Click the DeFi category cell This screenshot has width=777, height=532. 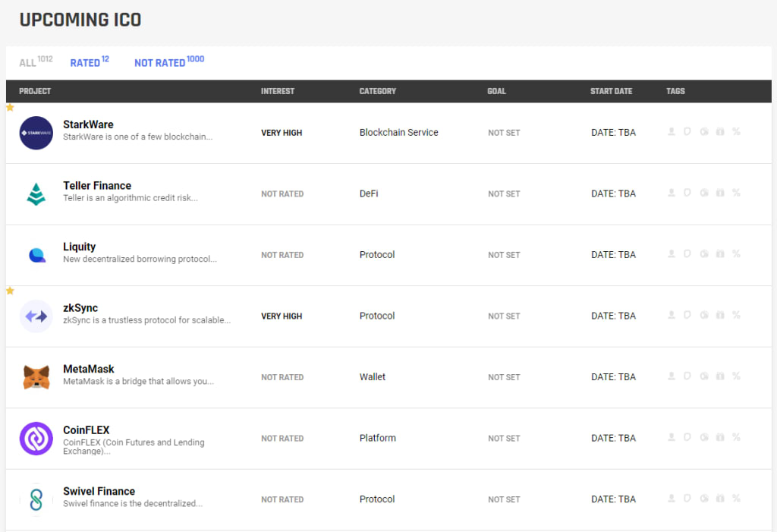coord(369,194)
